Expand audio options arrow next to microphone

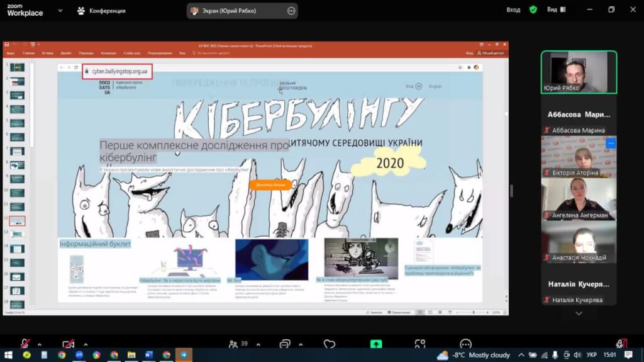(40, 344)
